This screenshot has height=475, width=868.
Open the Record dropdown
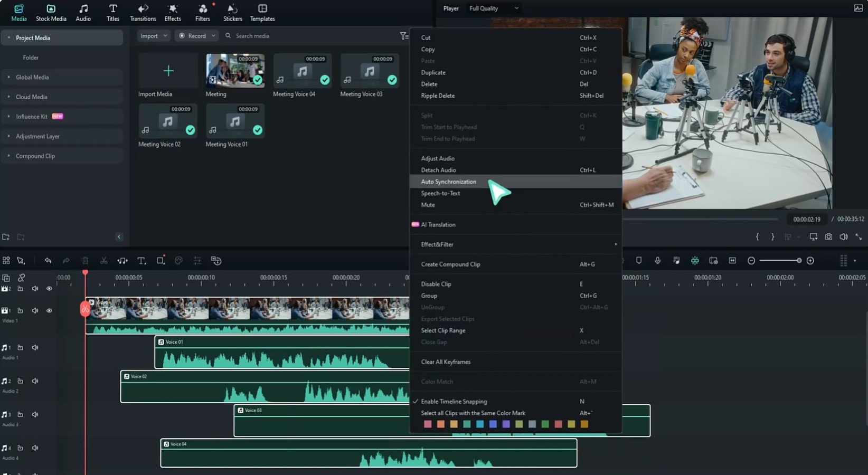click(196, 36)
